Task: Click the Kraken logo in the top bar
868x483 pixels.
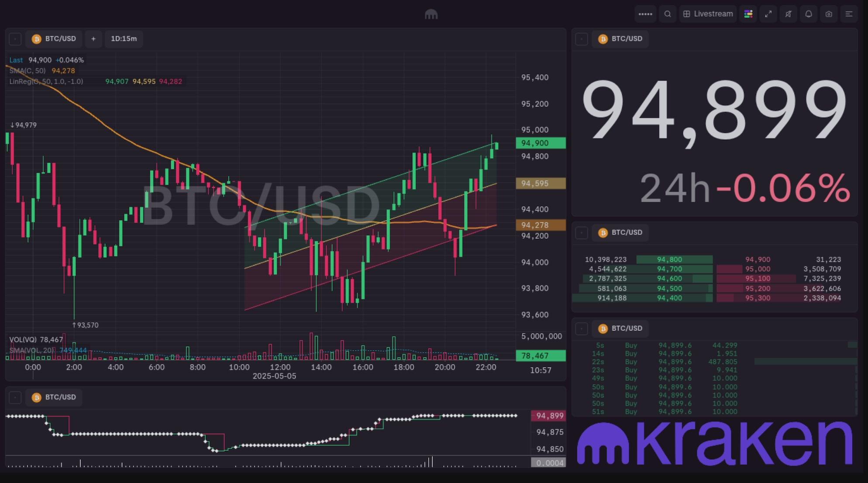Action: pos(431,14)
